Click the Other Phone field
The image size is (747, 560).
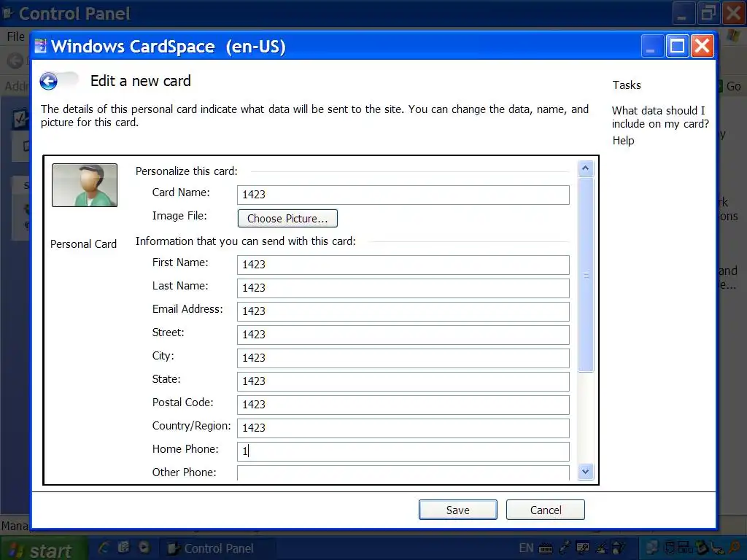click(x=403, y=472)
